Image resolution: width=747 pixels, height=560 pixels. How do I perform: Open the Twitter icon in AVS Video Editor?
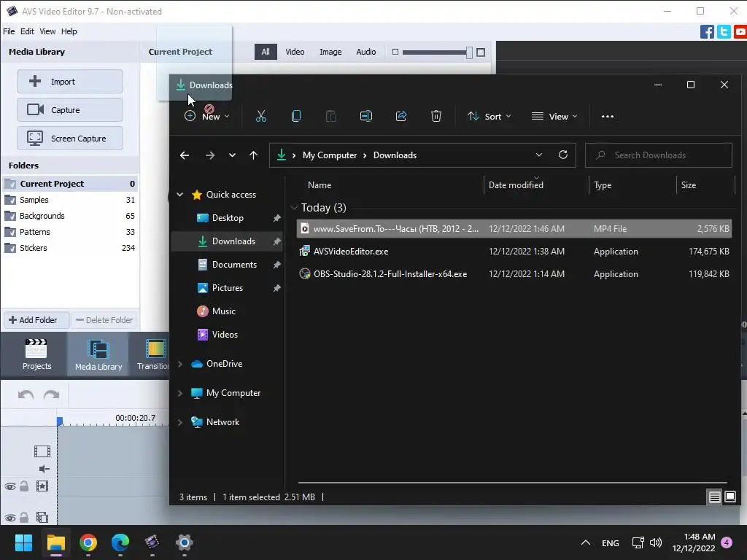pyautogui.click(x=724, y=32)
